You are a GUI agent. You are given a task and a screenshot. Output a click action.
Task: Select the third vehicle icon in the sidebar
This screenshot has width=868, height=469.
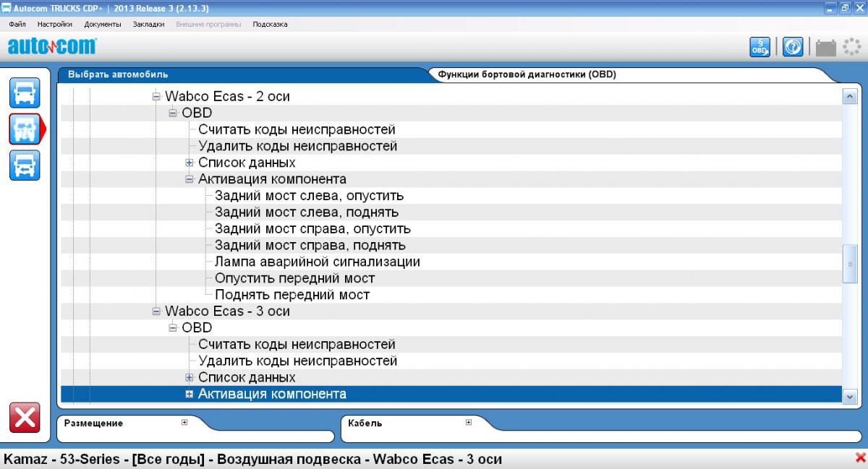click(x=25, y=165)
